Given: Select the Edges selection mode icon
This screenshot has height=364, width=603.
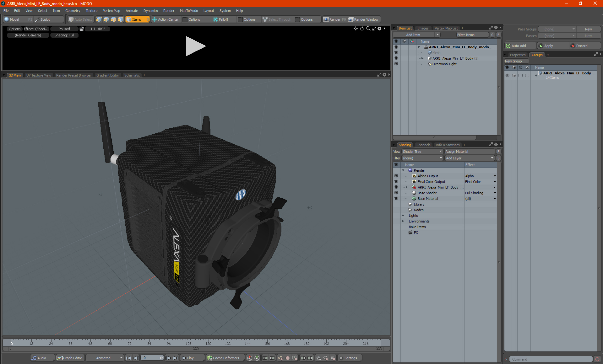Looking at the screenshot, I should (106, 19).
